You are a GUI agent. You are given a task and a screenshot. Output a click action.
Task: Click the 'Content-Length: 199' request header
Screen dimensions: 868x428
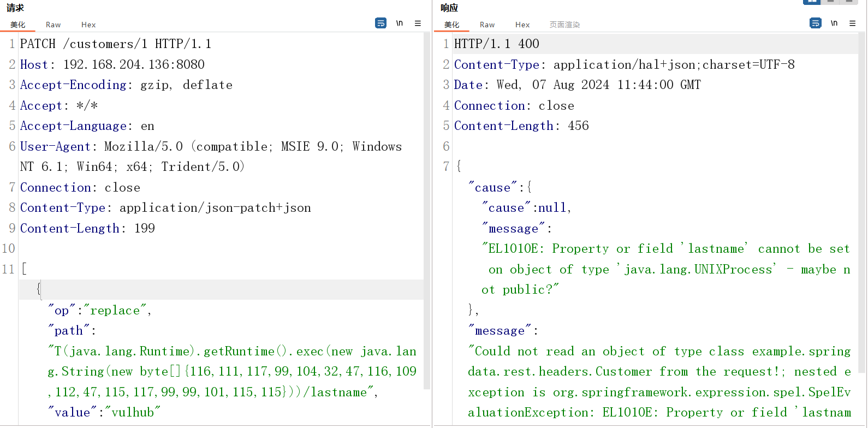click(x=87, y=228)
